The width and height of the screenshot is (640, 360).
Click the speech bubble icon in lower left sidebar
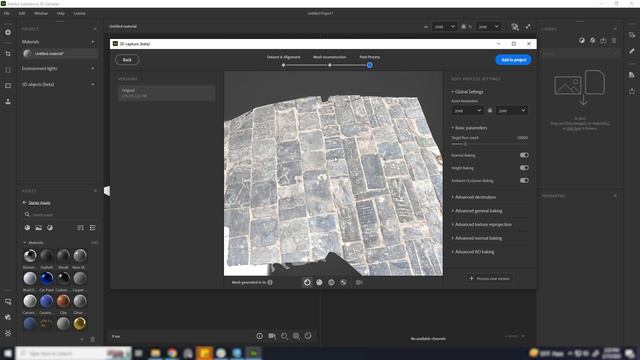pos(8,302)
